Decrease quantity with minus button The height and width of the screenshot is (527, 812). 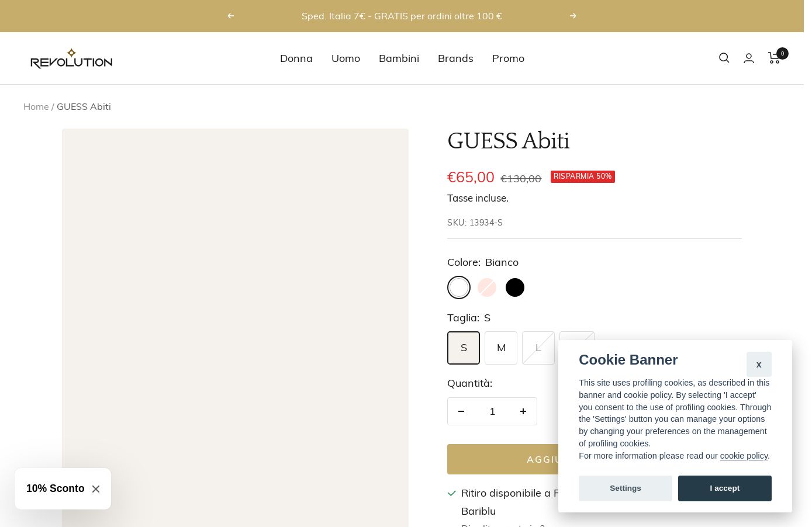click(461, 411)
